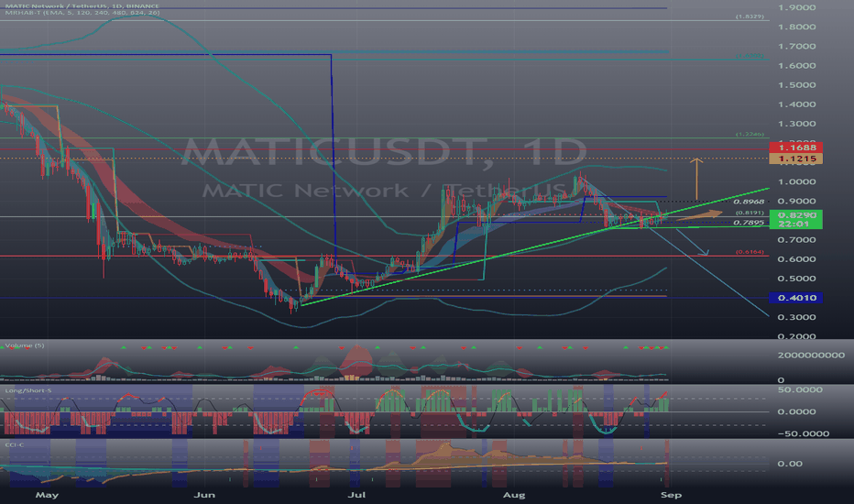Viewport: 854px width, 504px height.
Task: Click 0.0000 on the Long/Short axis
Action: tap(795, 412)
